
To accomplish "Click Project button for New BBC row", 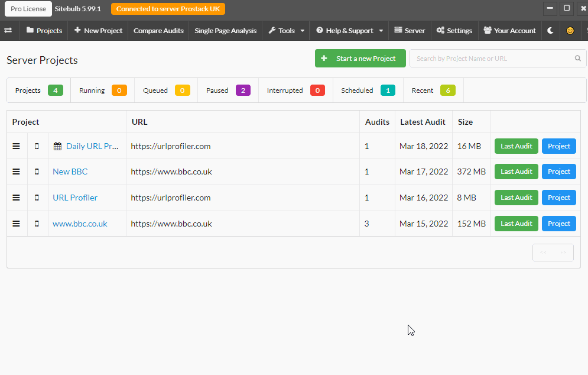I will click(x=559, y=172).
